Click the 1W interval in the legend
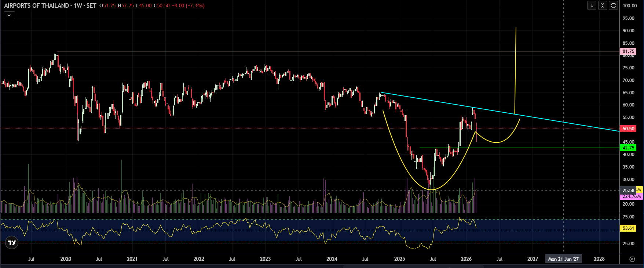Viewport: 644px width, 268px height. click(x=78, y=6)
